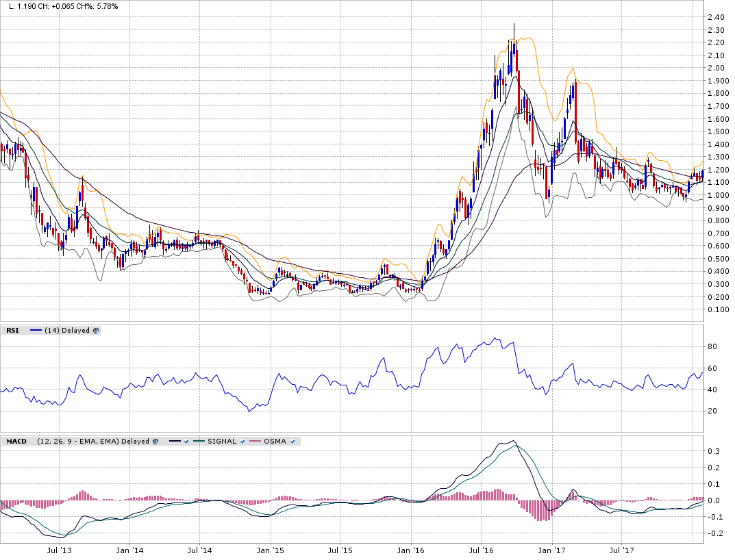Click the globe icon next to RSI Delayed

click(x=96, y=331)
